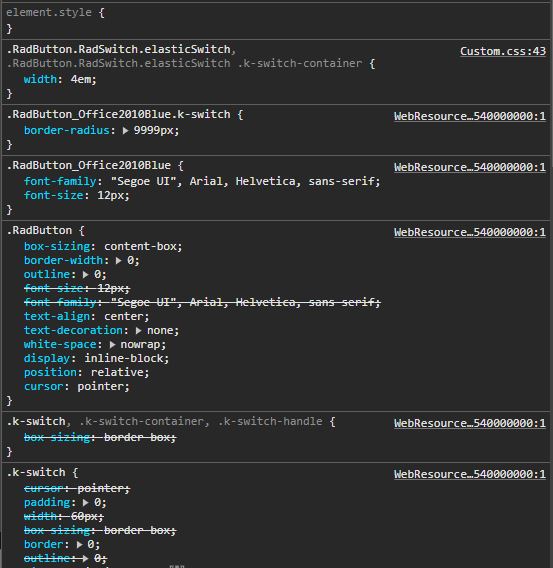Open WebResource link beside the .RadButton_Office2010Blue { rule
The width and height of the screenshot is (553, 568).
coord(470,167)
